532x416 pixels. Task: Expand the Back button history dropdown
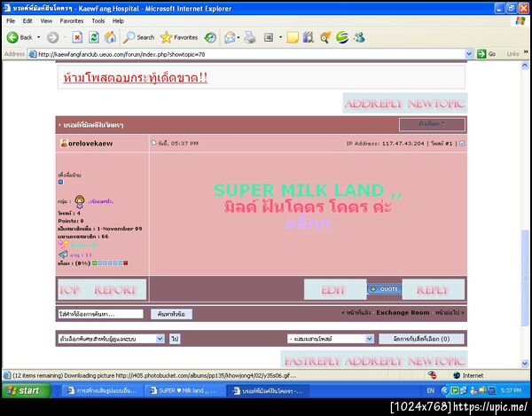(x=39, y=37)
